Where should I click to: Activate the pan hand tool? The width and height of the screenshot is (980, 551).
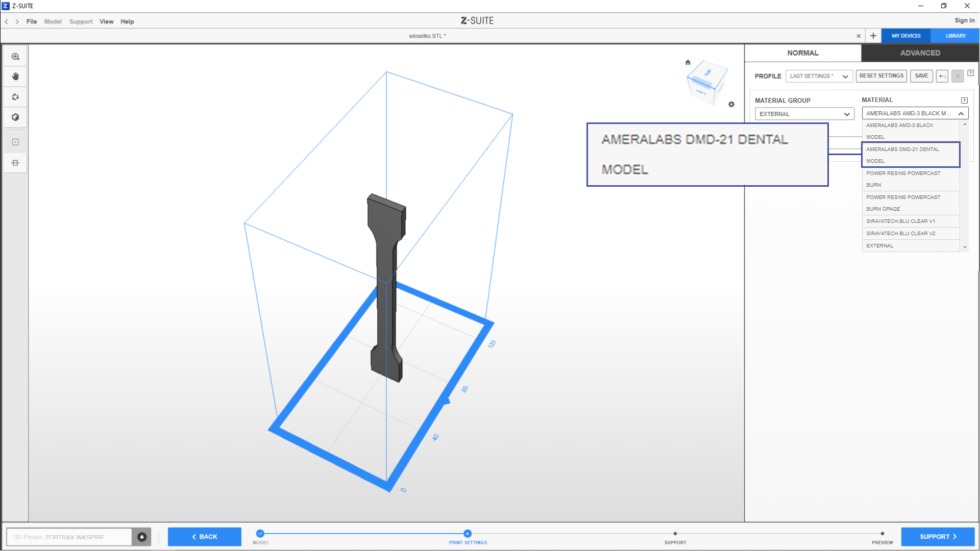(15, 77)
